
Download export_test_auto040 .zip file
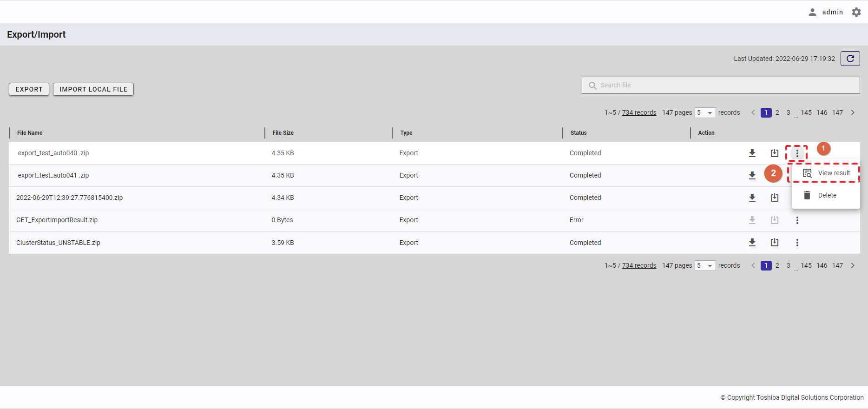[752, 153]
